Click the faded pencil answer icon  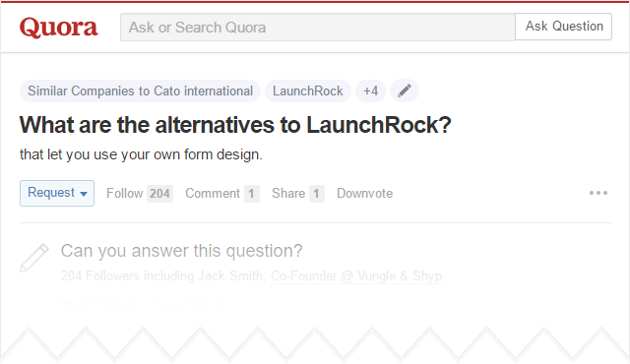tap(34, 258)
